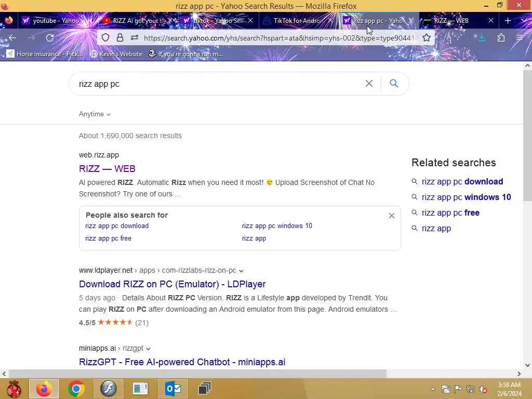Open a new tab with plus button
Viewport: 532px width, 399px height.
[x=508, y=21]
